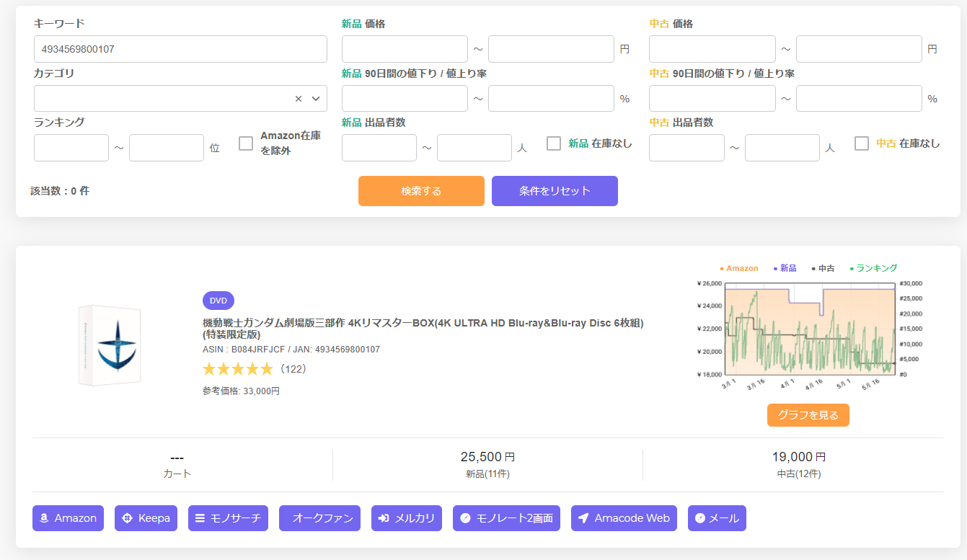Image resolution: width=967 pixels, height=560 pixels.
Task: Click 新品 出品者数 minimum field
Action: tap(379, 148)
